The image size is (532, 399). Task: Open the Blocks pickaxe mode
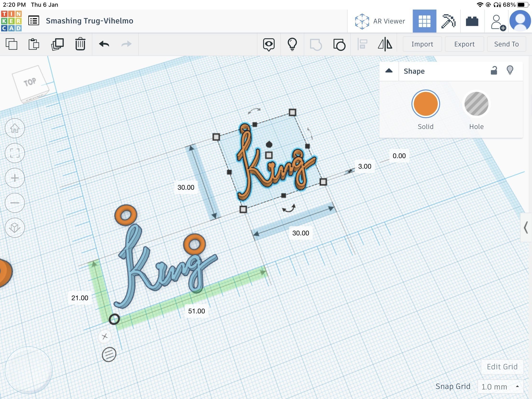(x=448, y=21)
